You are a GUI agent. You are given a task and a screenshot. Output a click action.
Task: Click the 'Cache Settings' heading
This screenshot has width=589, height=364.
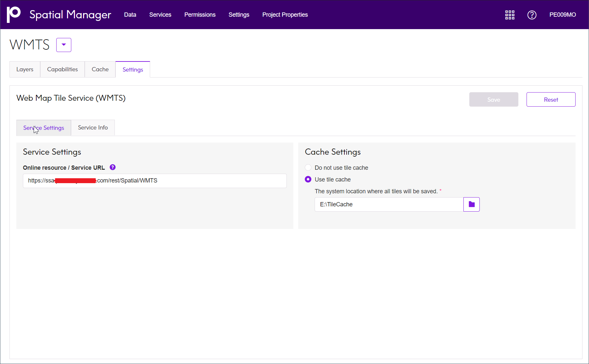pos(333,152)
